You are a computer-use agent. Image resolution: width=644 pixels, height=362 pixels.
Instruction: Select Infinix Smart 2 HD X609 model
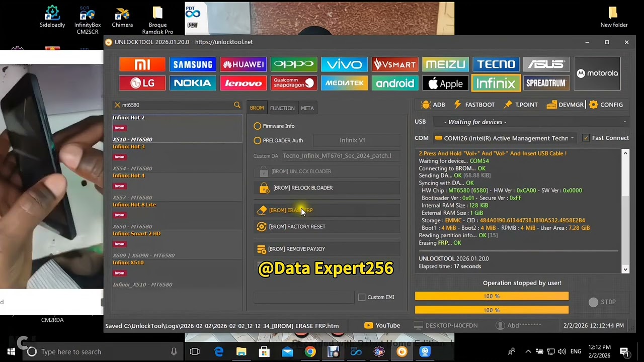click(177, 245)
